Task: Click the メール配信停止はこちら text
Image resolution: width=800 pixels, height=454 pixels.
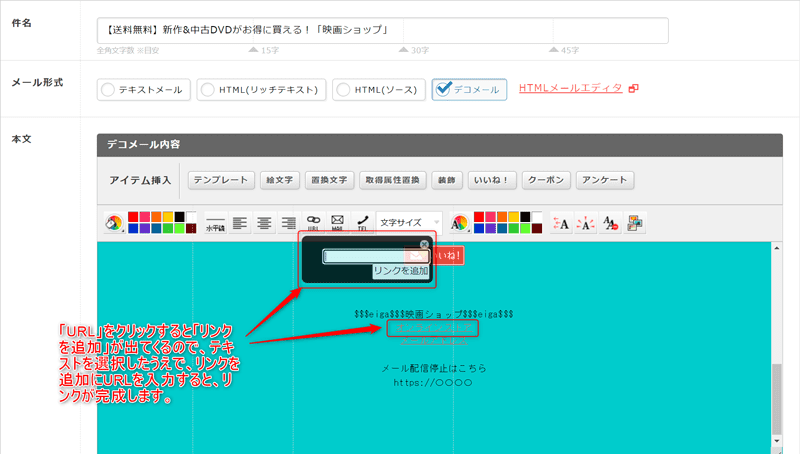Action: pyautogui.click(x=434, y=368)
